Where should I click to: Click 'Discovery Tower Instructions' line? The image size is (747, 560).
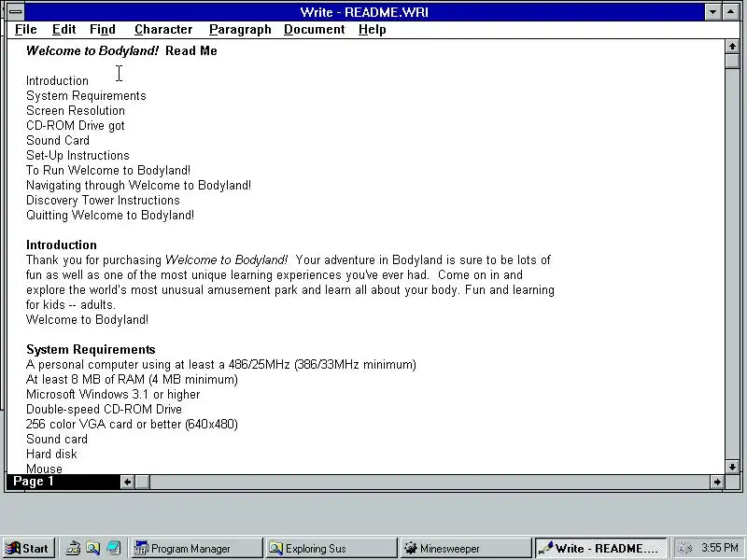coord(103,200)
